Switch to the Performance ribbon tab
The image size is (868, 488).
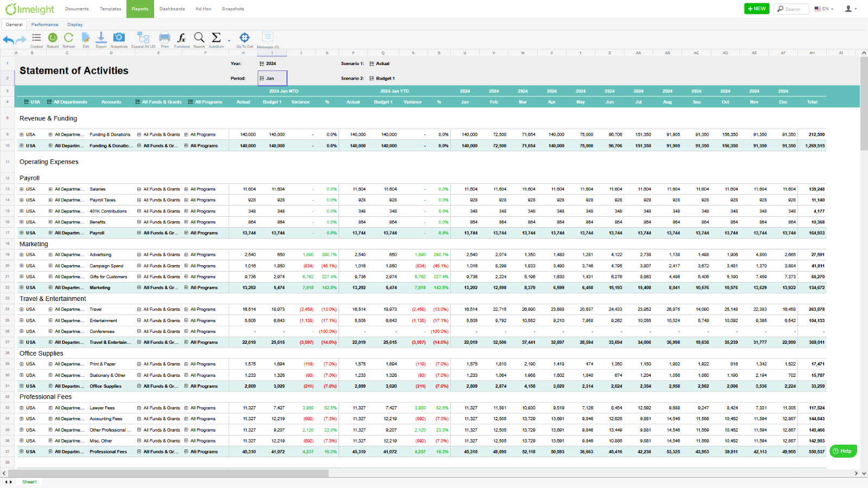(x=44, y=24)
